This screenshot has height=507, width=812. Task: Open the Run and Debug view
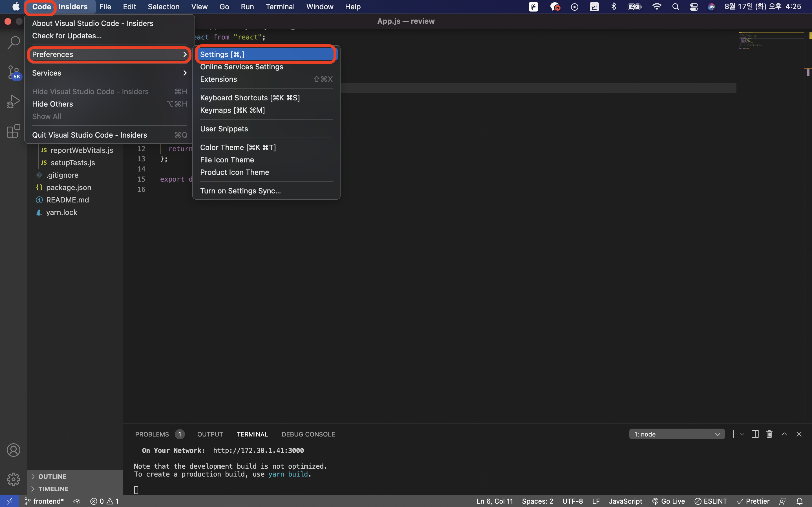(14, 101)
